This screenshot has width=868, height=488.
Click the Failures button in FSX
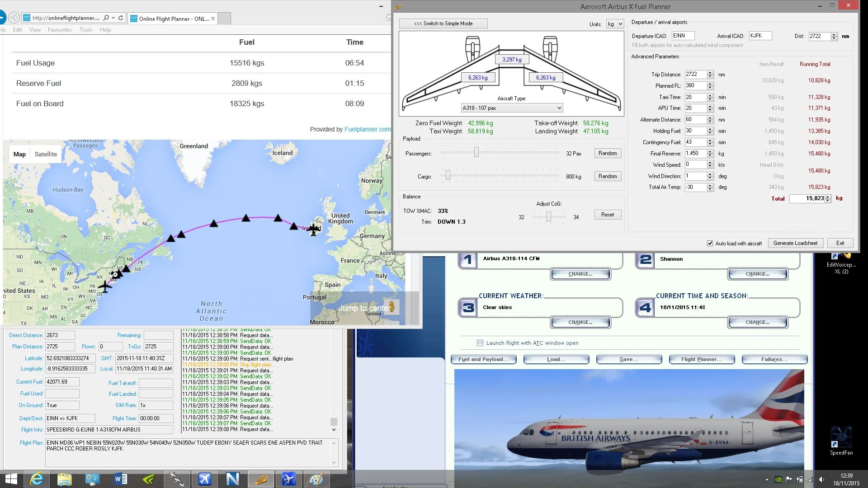pyautogui.click(x=774, y=359)
